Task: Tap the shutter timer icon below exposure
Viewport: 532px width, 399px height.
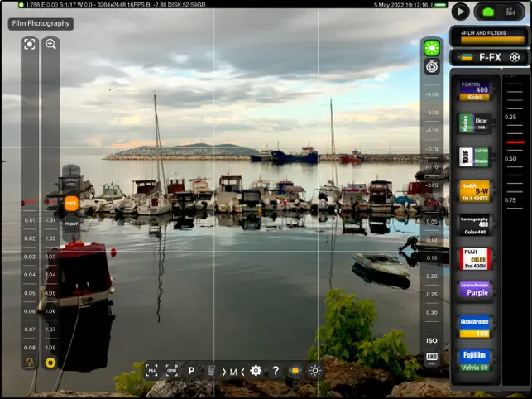Action: point(431,67)
